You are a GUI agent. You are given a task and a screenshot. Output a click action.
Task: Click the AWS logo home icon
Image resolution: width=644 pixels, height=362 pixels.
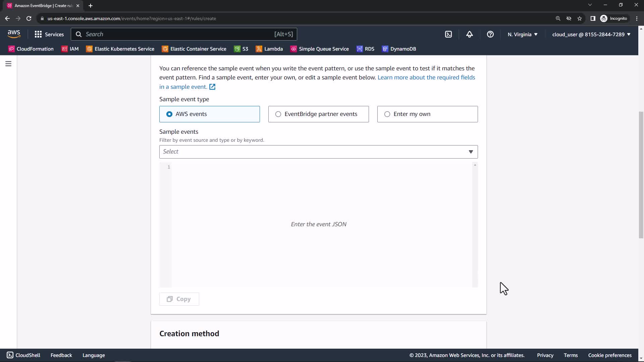14,34
